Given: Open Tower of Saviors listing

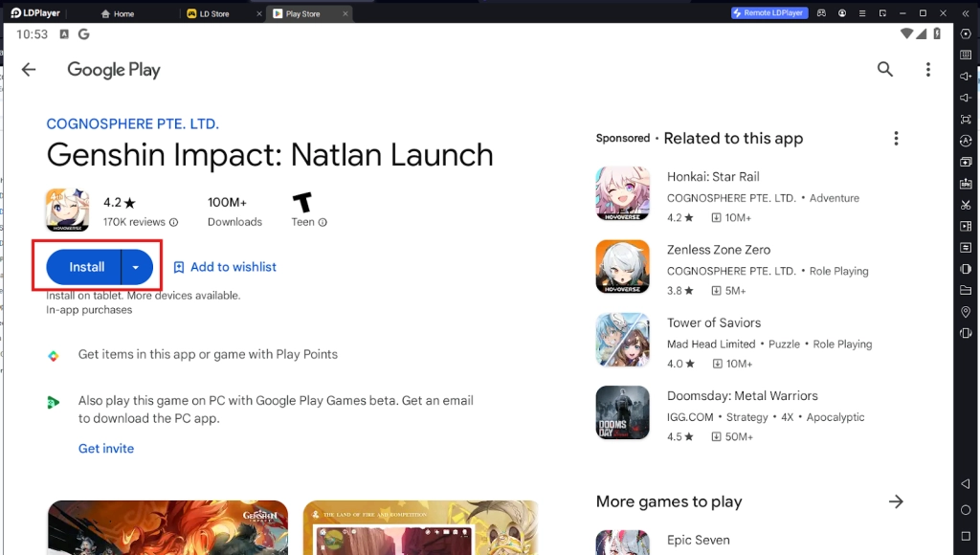Looking at the screenshot, I should tap(748, 341).
